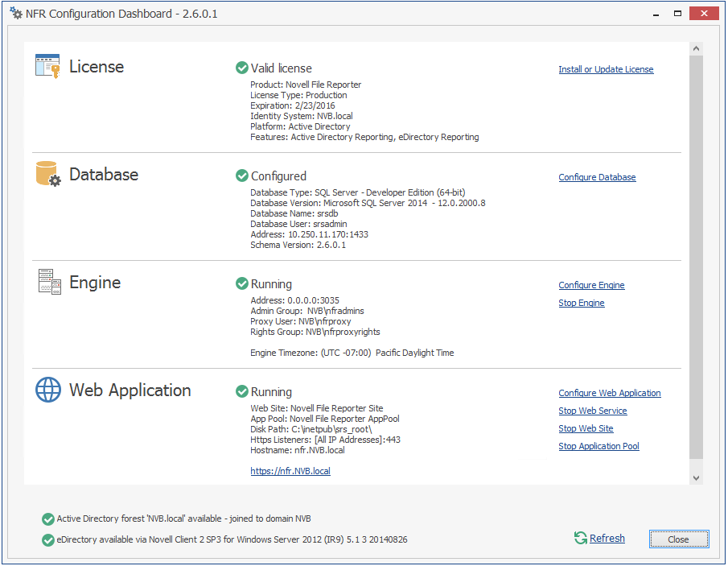Image resolution: width=728 pixels, height=566 pixels.
Task: Open the Configure Engine link
Action: 591,285
